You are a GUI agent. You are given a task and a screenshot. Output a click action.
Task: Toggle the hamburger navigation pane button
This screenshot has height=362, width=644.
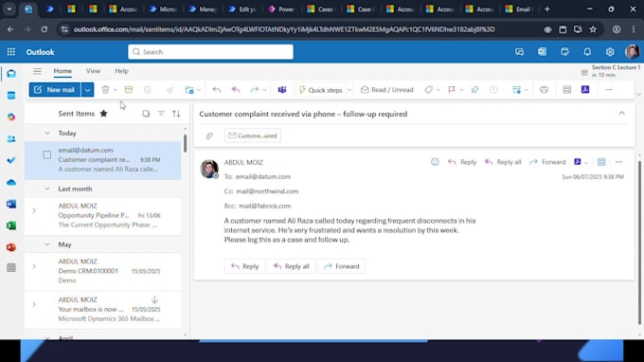point(37,71)
